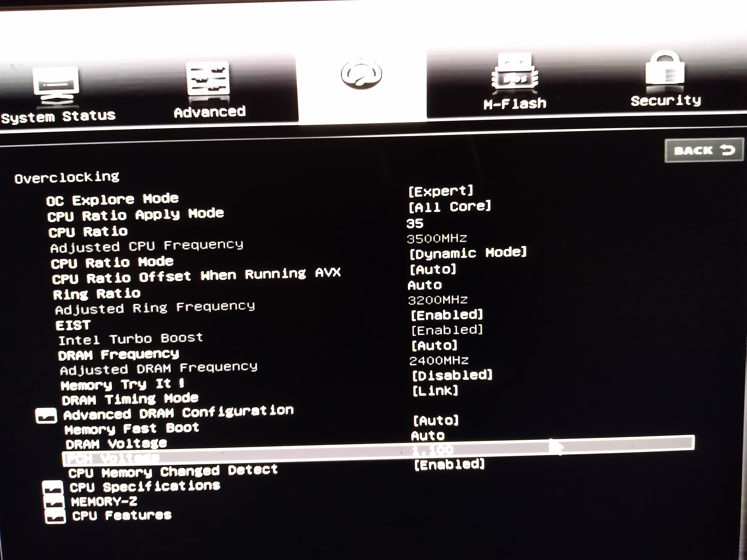Open CPU Ratio Mode Dynamic Mode options
Image resolution: width=747 pixels, height=560 pixels.
[x=468, y=253]
